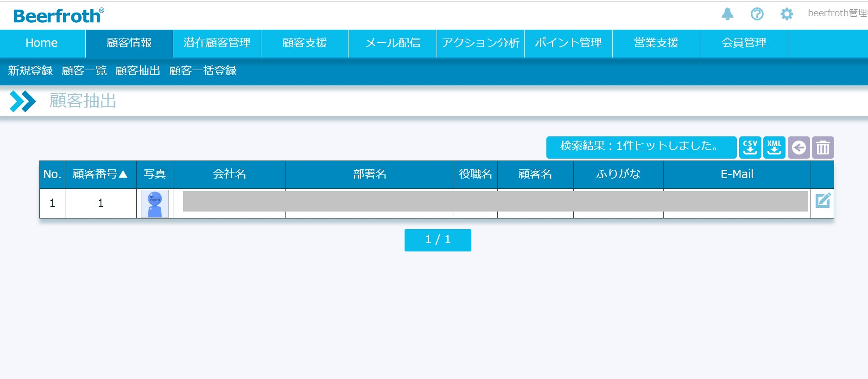Open help via question mark icon
This screenshot has height=379, width=868.
757,14
